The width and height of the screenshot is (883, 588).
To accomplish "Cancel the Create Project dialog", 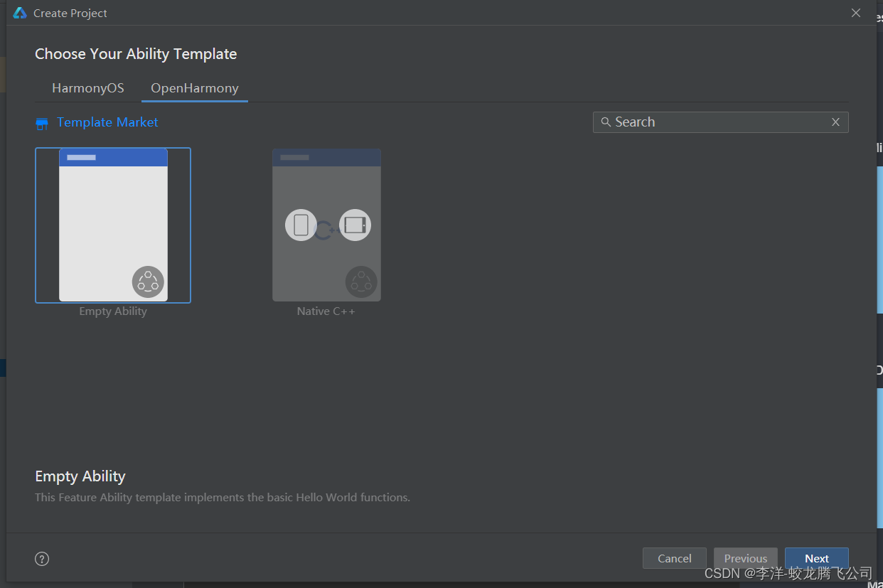I will 675,558.
